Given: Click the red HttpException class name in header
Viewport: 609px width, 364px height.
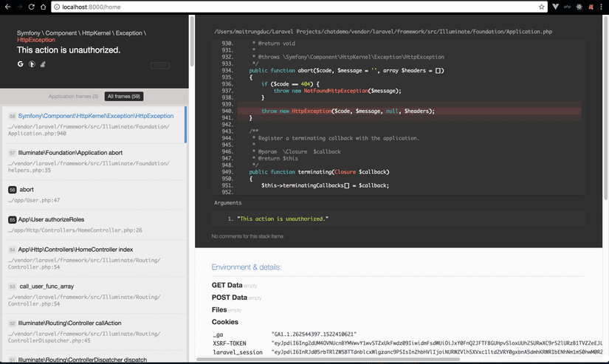Looking at the screenshot, I should [x=35, y=40].
